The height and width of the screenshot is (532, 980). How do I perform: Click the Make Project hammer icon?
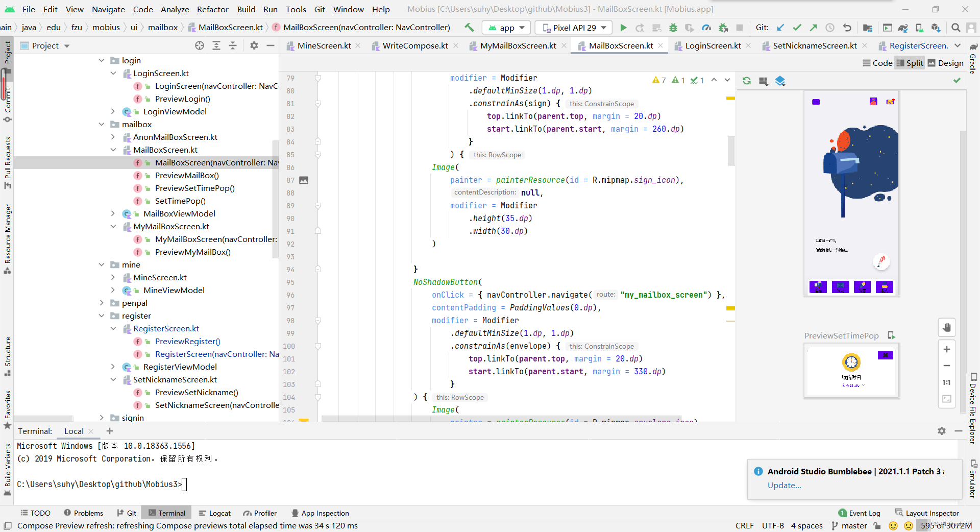pos(469,28)
